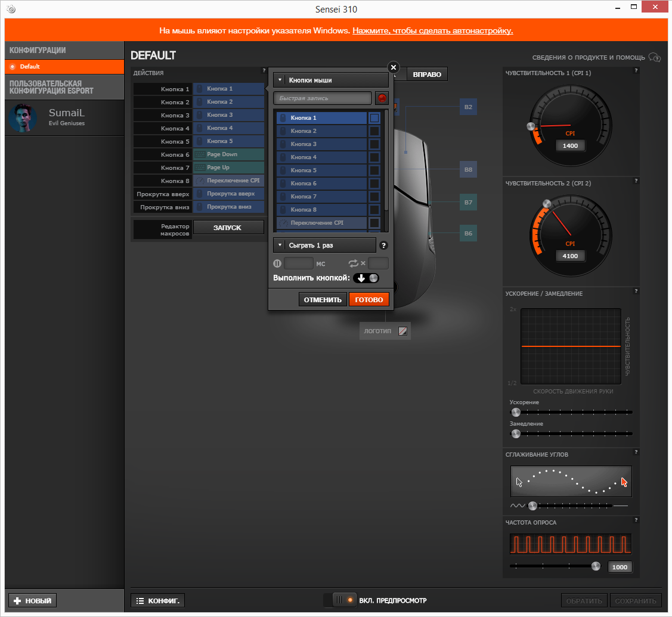Select Default configuration in sidebar
Image resolution: width=672 pixels, height=617 pixels.
click(64, 66)
